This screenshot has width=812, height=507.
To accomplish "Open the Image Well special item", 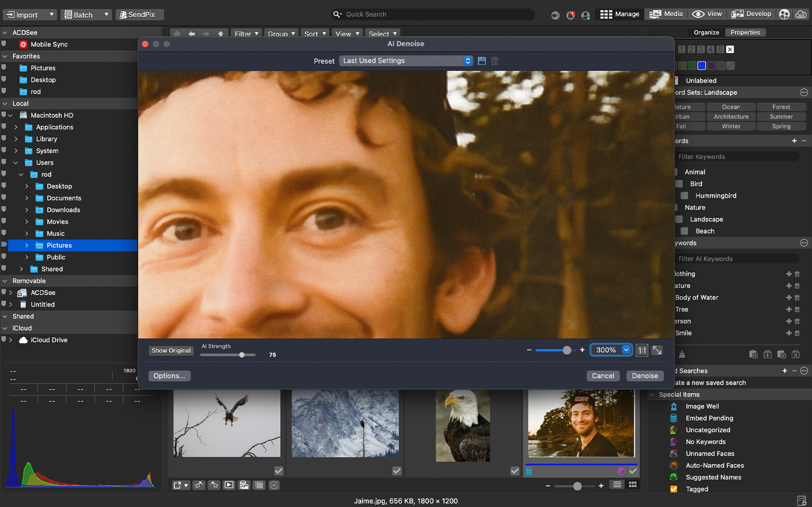I will point(702,406).
